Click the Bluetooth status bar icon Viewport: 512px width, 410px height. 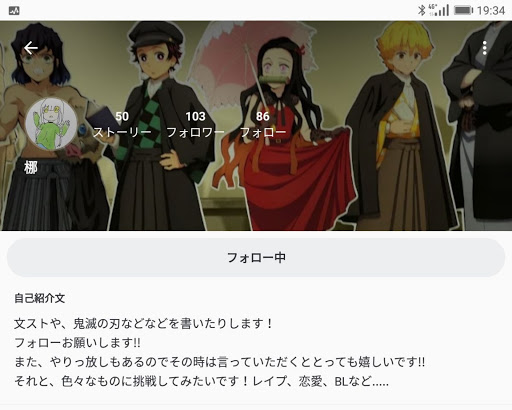click(x=422, y=10)
